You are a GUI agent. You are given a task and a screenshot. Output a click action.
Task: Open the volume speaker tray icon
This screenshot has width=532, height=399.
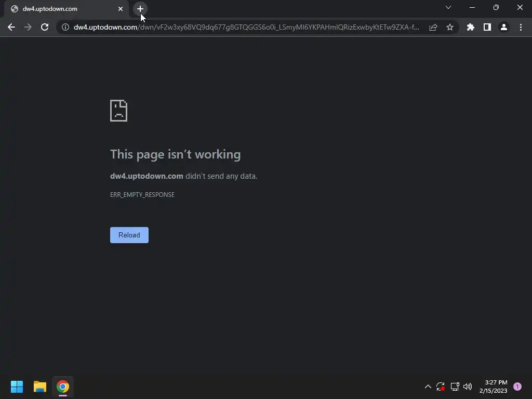coord(468,387)
